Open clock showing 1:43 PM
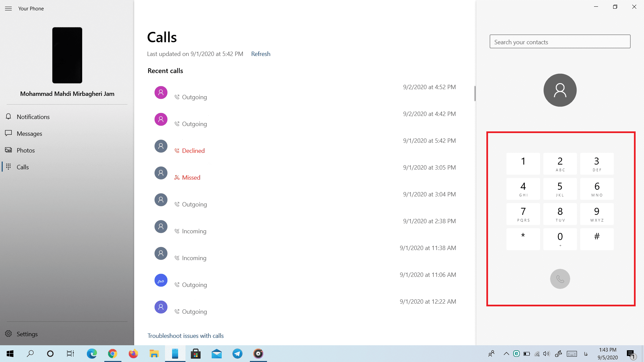 [x=607, y=354]
